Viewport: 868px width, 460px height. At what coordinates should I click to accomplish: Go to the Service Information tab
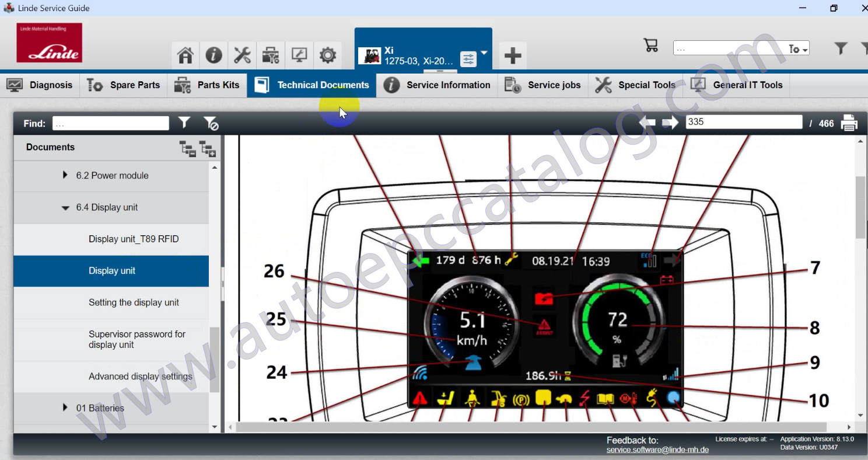437,85
